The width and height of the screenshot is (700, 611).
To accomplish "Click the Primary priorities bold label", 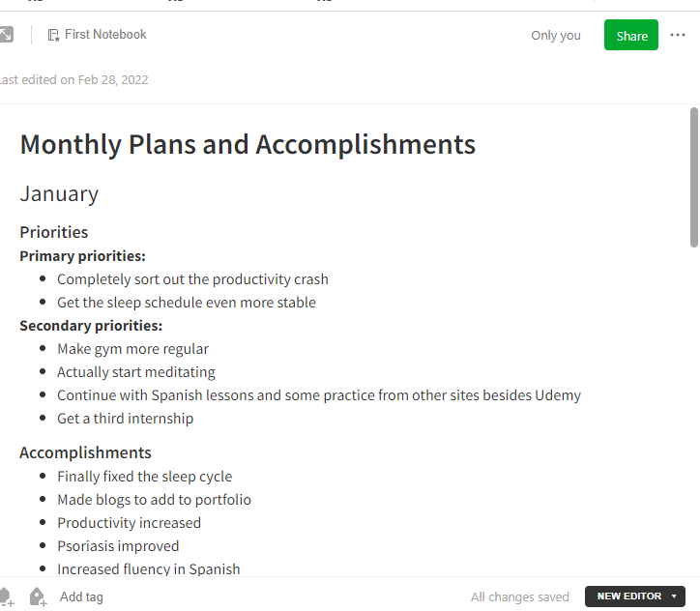I will point(82,256).
